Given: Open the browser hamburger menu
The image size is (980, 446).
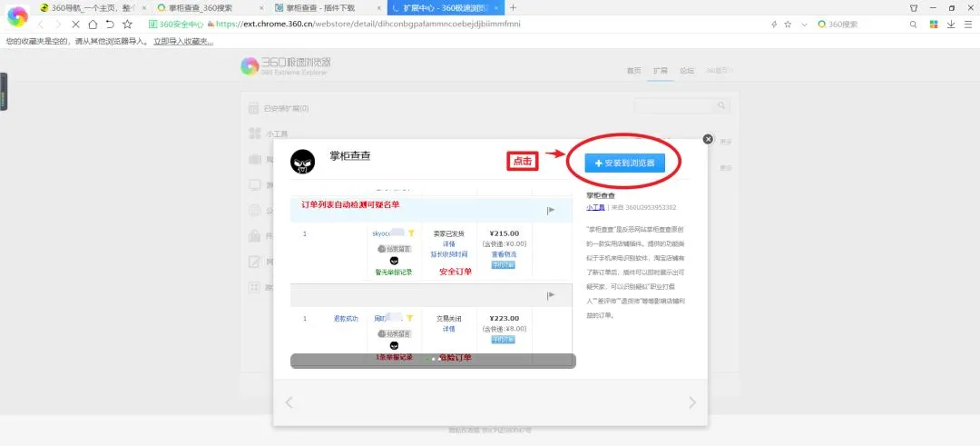Looking at the screenshot, I should pos(967,25).
